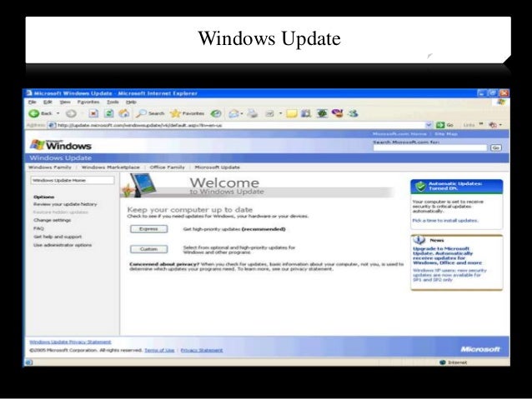
Task: Click the purple and red toolbar icon
Action: (x=337, y=113)
